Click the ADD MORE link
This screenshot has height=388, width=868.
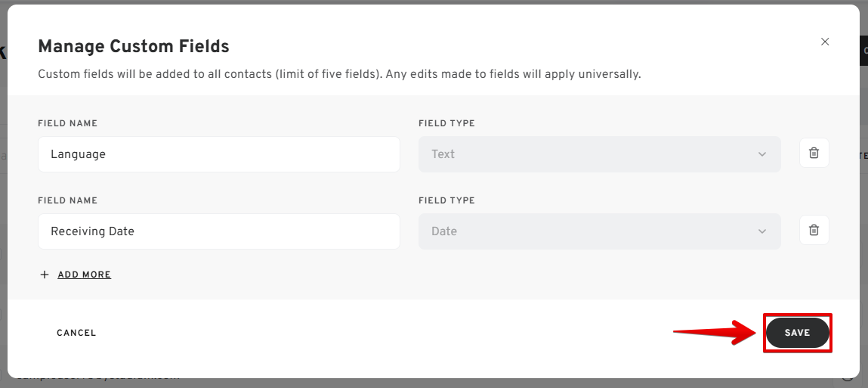[x=85, y=275]
